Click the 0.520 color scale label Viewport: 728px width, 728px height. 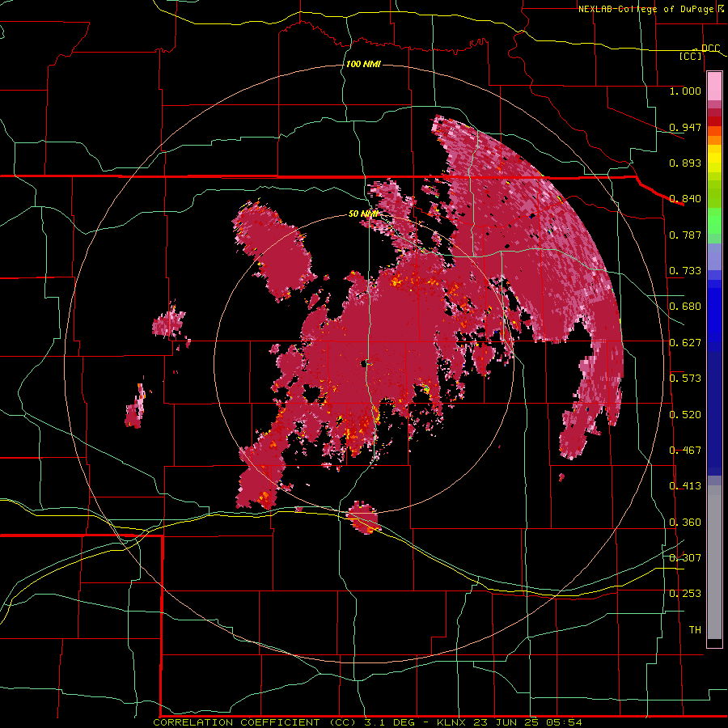point(685,415)
